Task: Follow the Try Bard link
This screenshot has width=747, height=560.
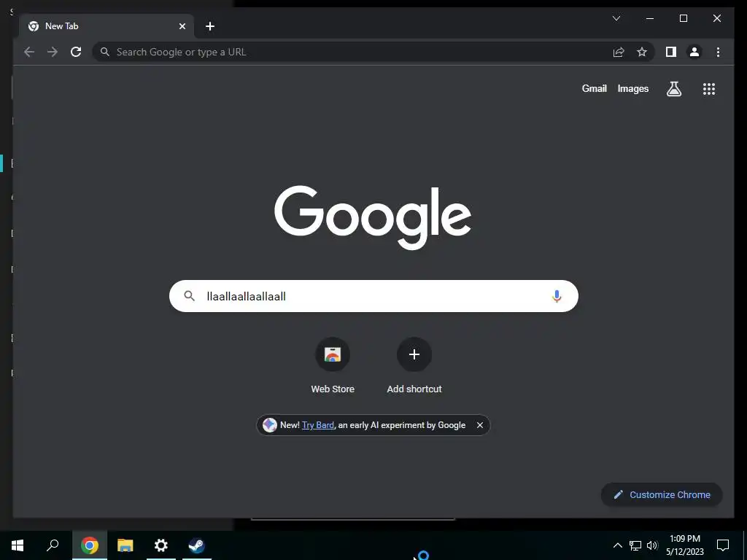Action: (x=318, y=425)
